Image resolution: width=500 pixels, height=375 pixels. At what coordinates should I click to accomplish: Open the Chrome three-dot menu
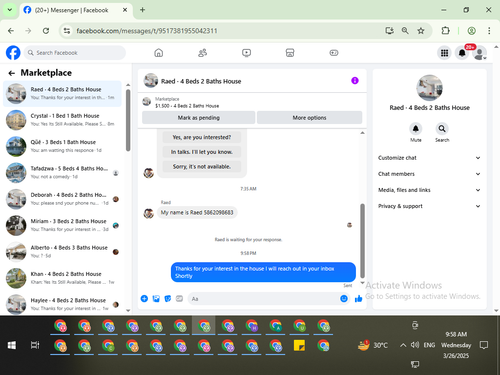[489, 31]
